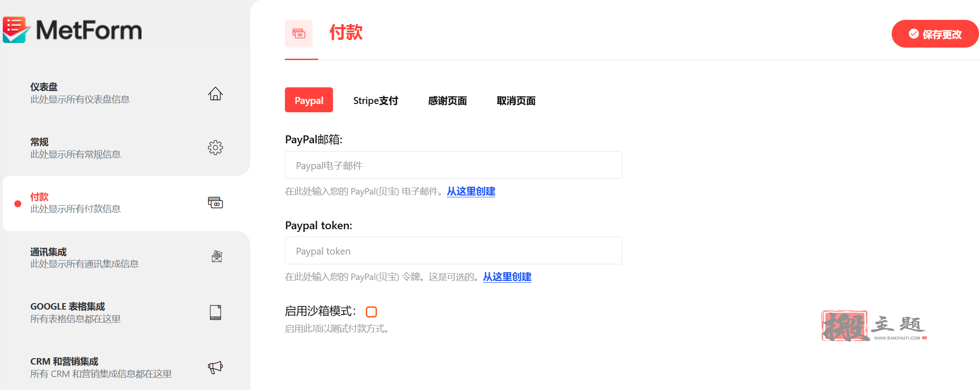
Task: Click 所有表格信息都在这里 description
Action: [x=75, y=319]
